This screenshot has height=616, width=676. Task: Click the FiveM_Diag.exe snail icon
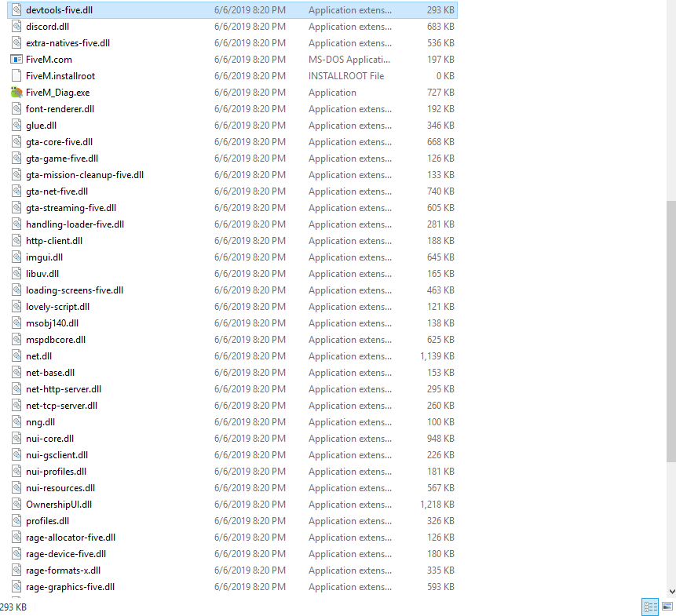[x=16, y=92]
